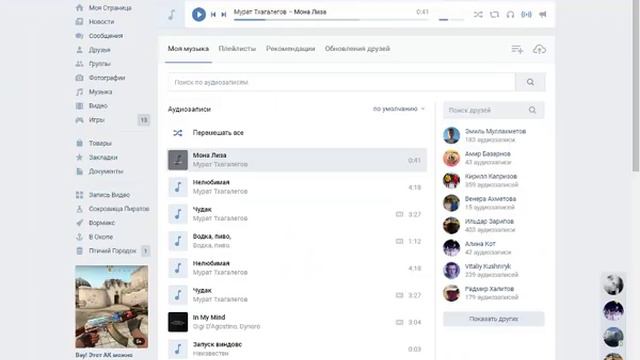
Task: Play the Запуск виндовс track
Action: 297,349
